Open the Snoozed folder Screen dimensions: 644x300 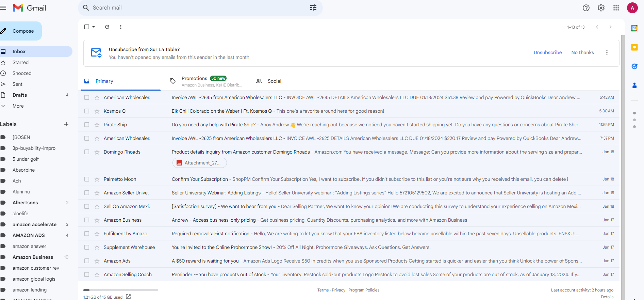[22, 73]
